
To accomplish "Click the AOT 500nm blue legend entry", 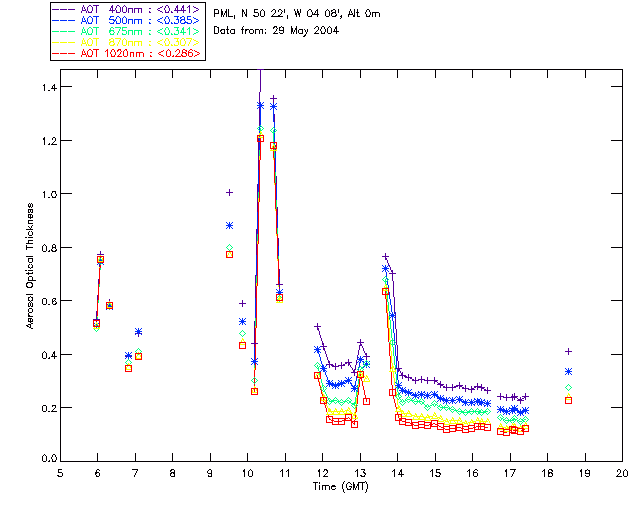I will click(x=126, y=20).
